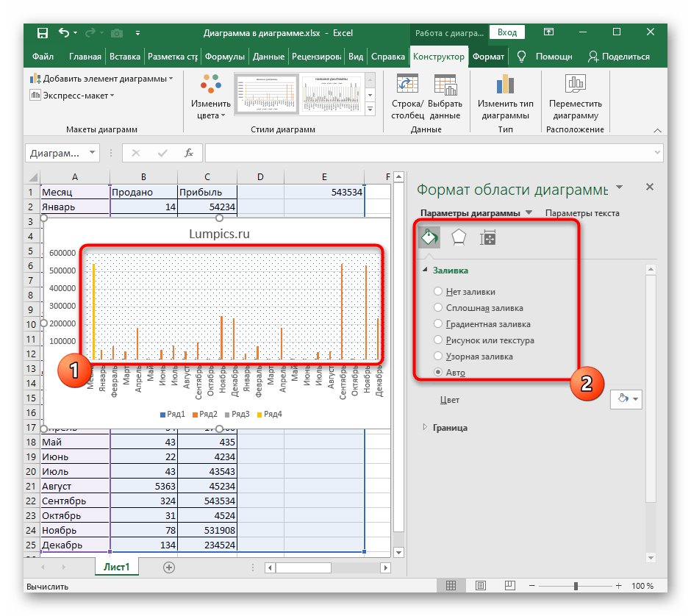Click the Undo arrow icon

point(64,33)
